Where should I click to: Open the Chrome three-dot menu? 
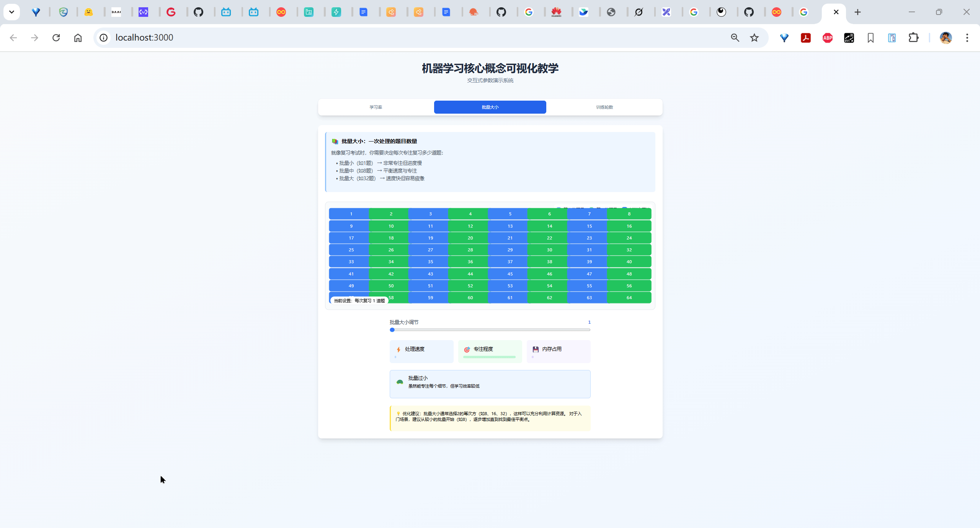[967, 37]
